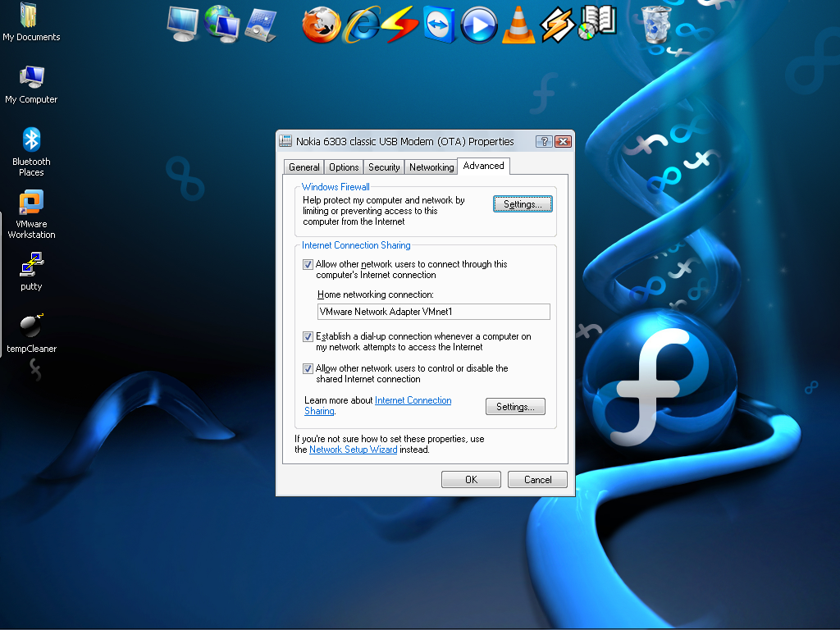
Task: Open Winamp icon in the dock
Action: coord(557,25)
